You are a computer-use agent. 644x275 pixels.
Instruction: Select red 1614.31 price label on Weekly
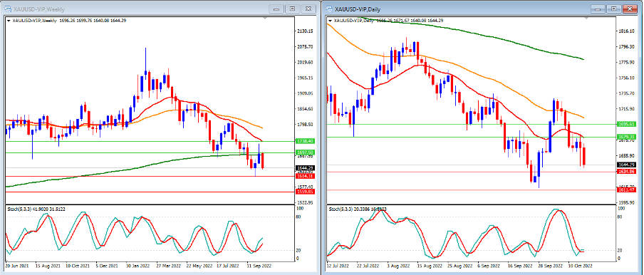coord(305,176)
